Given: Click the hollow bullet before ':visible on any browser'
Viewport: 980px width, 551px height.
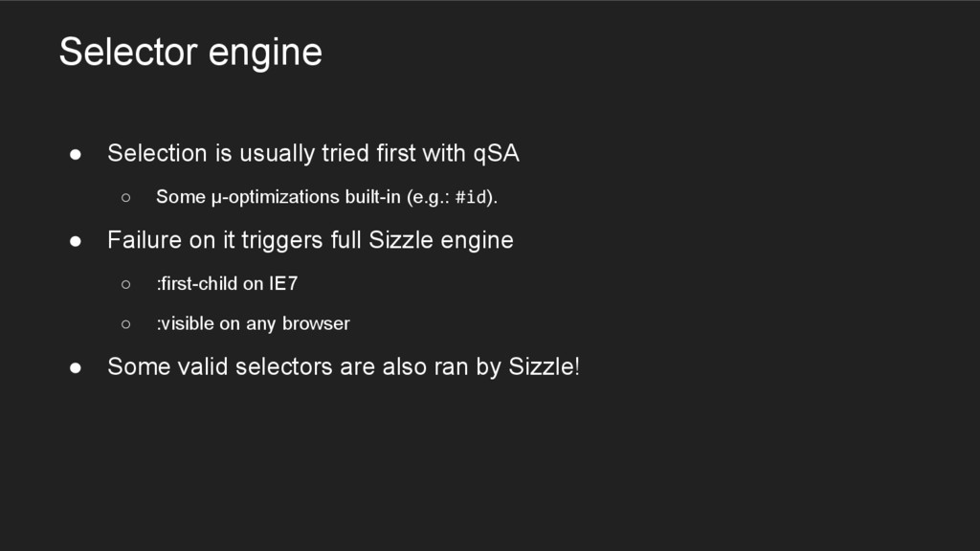Looking at the screenshot, I should click(126, 324).
